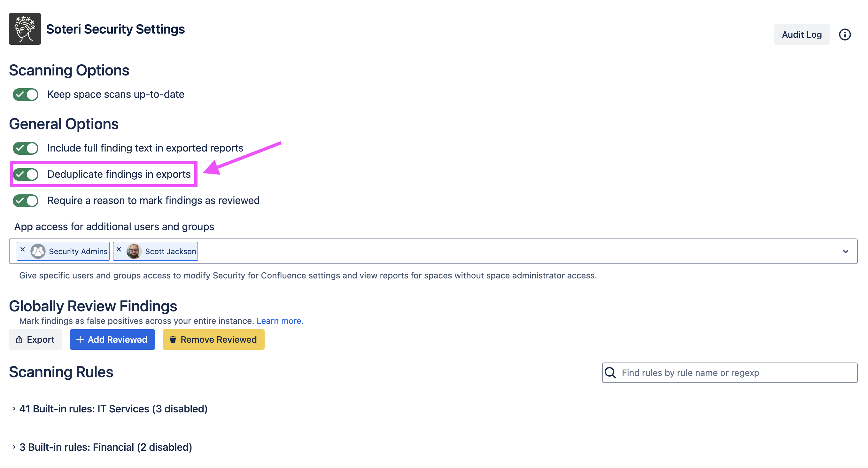Open the Audit Log
Screen dimensions: 868x468
click(801, 35)
